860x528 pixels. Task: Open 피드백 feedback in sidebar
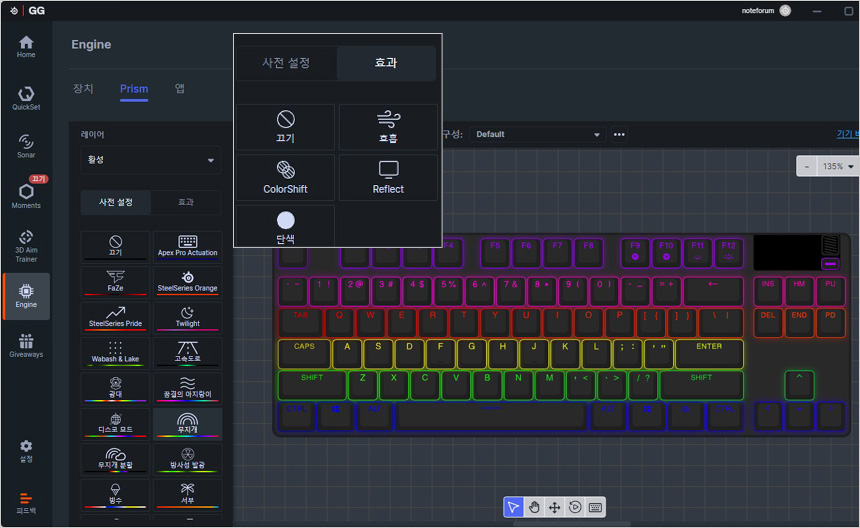(x=26, y=502)
